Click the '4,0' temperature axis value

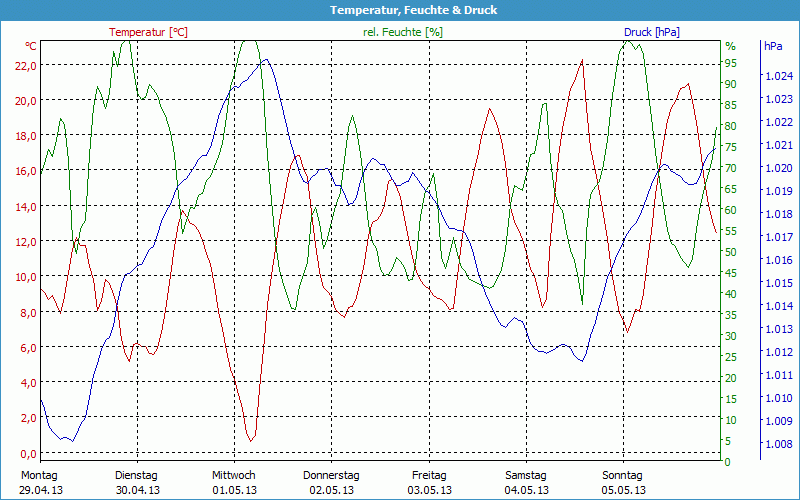coord(29,383)
